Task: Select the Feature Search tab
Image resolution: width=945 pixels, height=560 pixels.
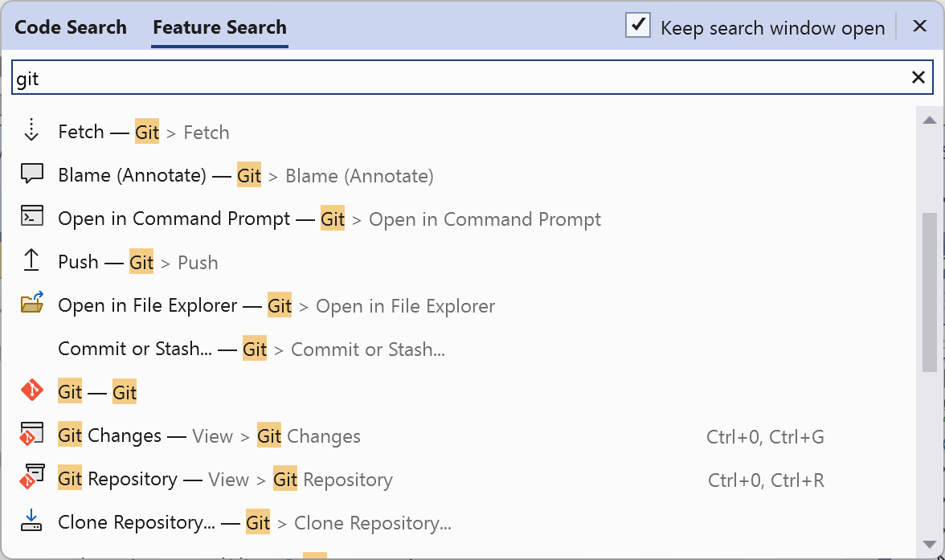Action: tap(219, 27)
